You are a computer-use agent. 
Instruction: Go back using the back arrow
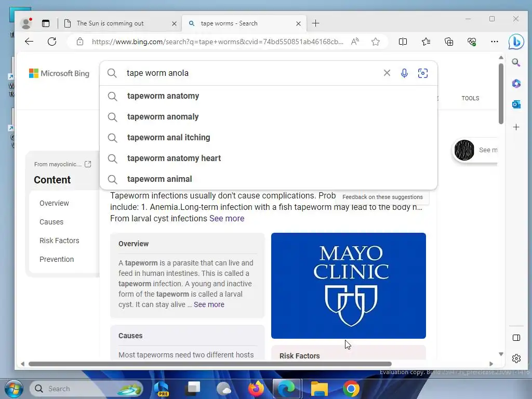[x=29, y=42]
